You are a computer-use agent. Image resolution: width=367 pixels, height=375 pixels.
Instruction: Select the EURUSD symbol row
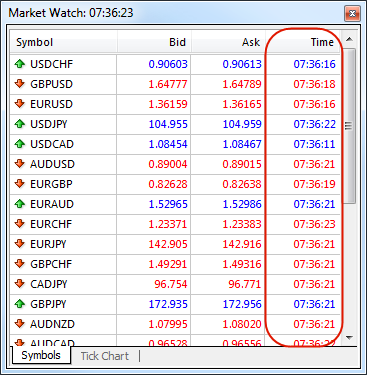(x=175, y=104)
